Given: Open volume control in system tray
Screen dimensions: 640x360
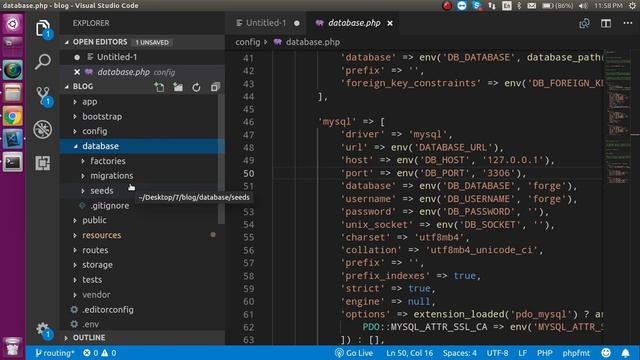Looking at the screenshot, I should 583,6.
